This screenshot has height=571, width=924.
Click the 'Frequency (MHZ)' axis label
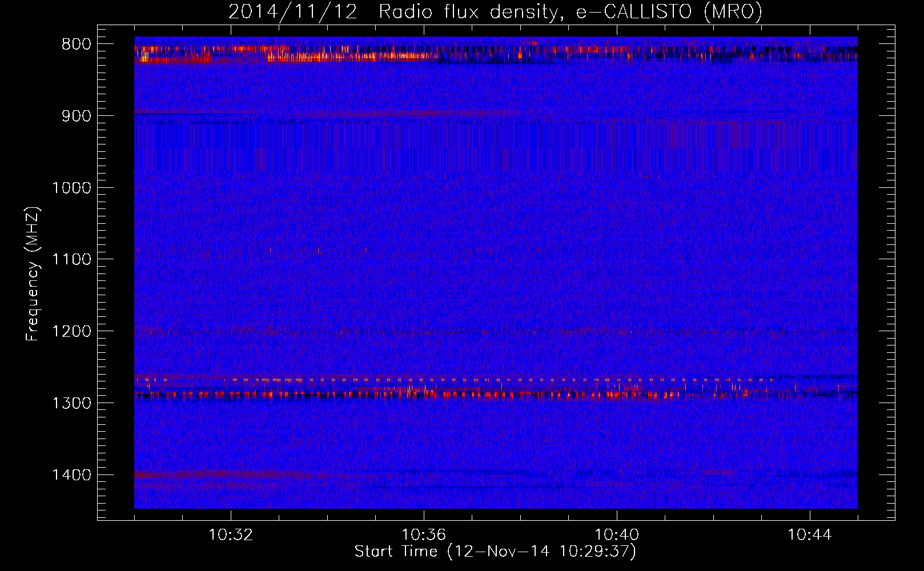(x=33, y=274)
